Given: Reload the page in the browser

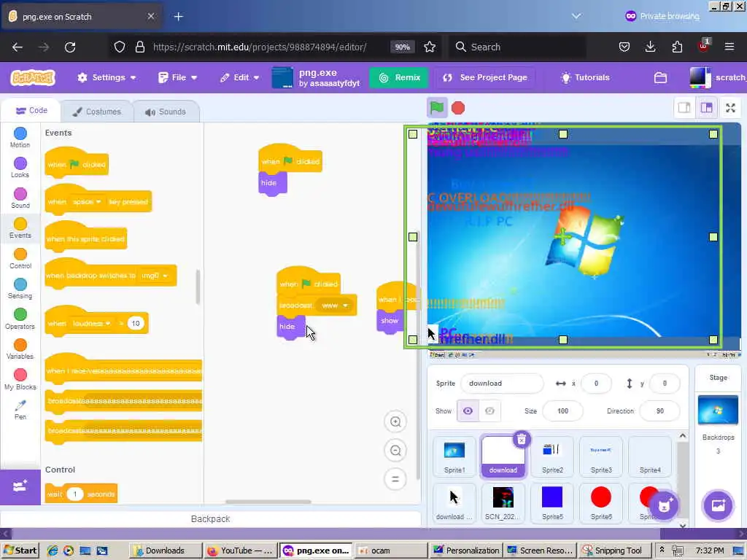Looking at the screenshot, I should coord(70,47).
